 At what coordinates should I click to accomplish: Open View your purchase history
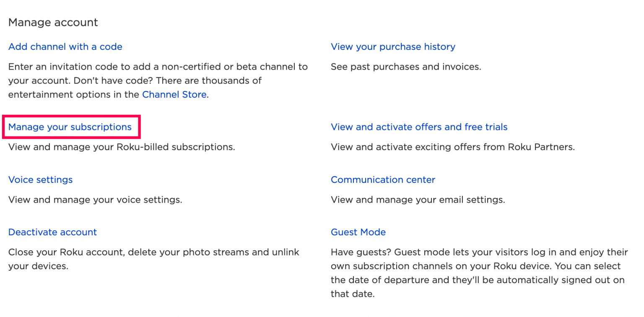pyautogui.click(x=393, y=47)
